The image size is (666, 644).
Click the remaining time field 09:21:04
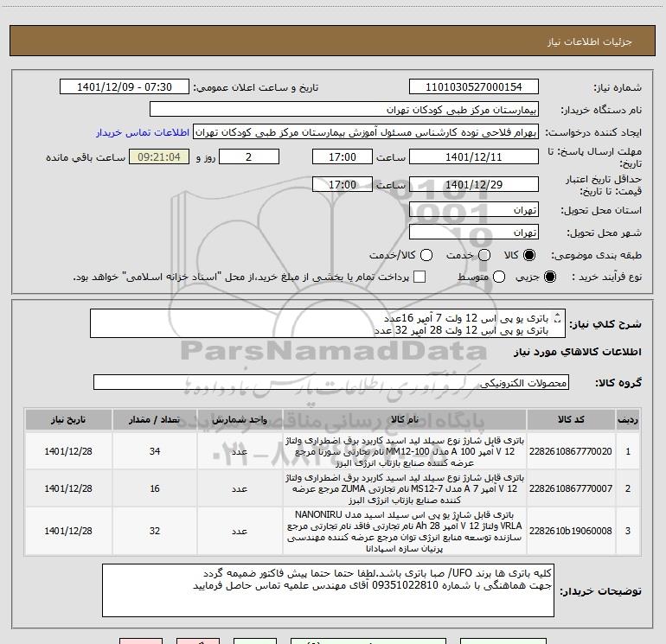pyautogui.click(x=159, y=157)
